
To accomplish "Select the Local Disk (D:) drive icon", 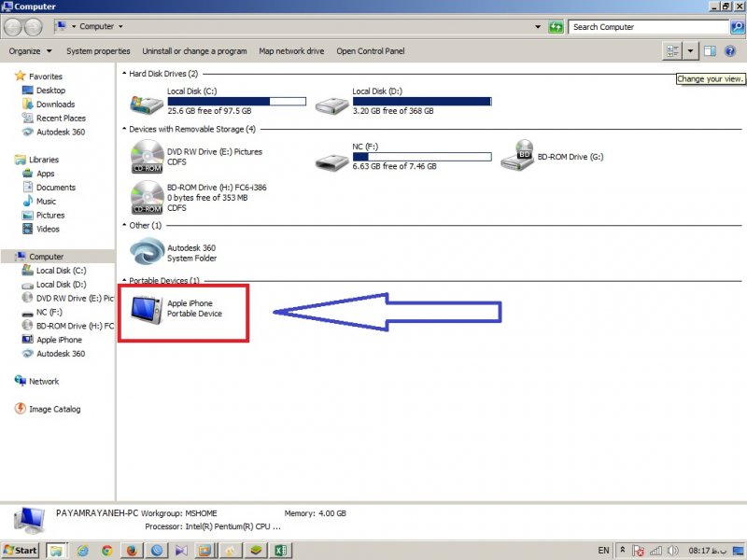I will click(331, 105).
